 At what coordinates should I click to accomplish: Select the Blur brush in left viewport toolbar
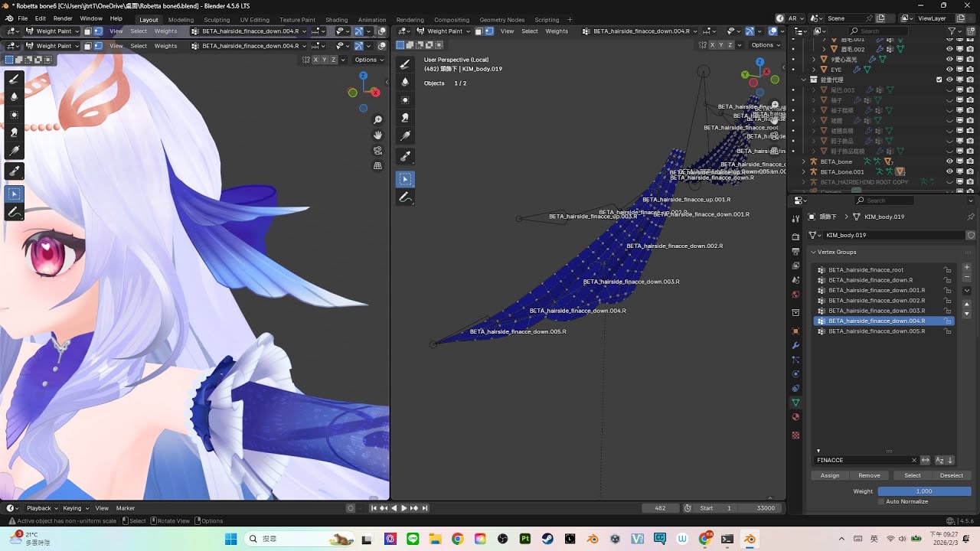click(x=14, y=97)
